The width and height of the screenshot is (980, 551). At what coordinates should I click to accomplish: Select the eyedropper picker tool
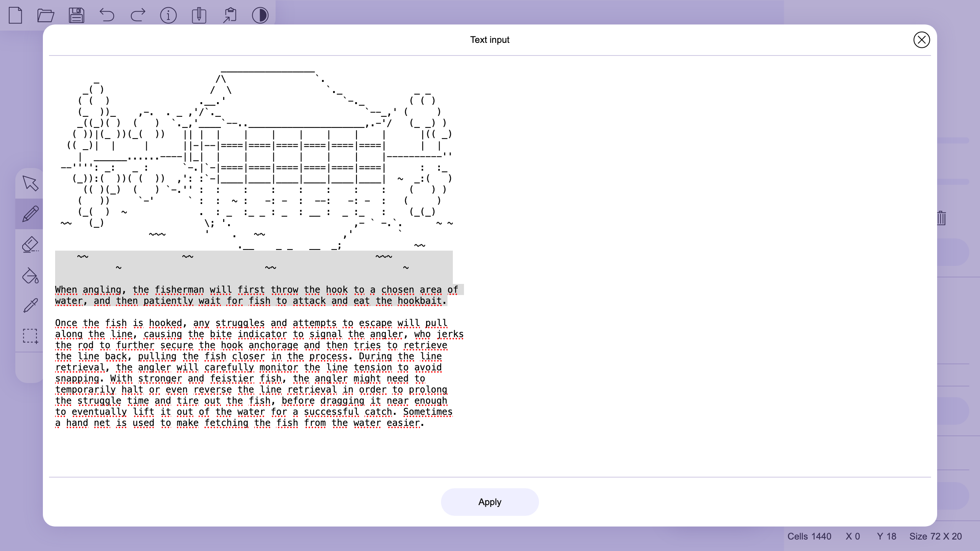[x=30, y=306]
